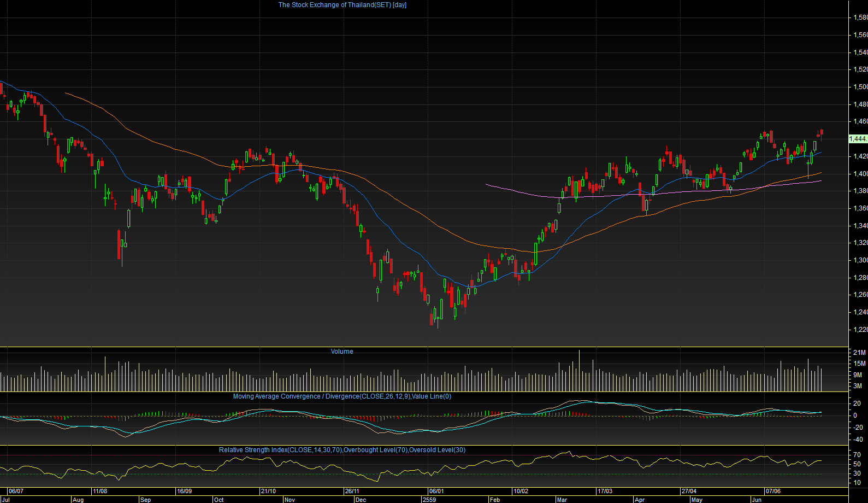Image resolution: width=868 pixels, height=503 pixels.
Task: Click the 1,500 price axis label
Action: (x=860, y=87)
